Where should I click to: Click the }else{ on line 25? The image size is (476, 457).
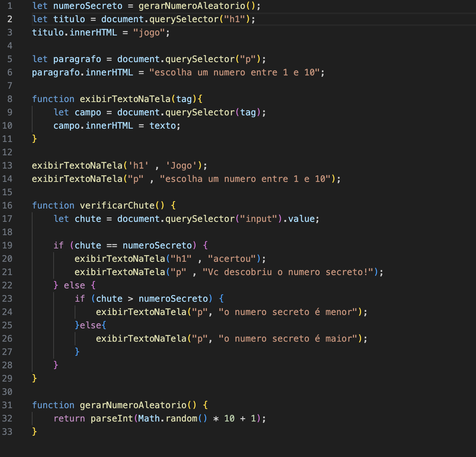tap(91, 325)
